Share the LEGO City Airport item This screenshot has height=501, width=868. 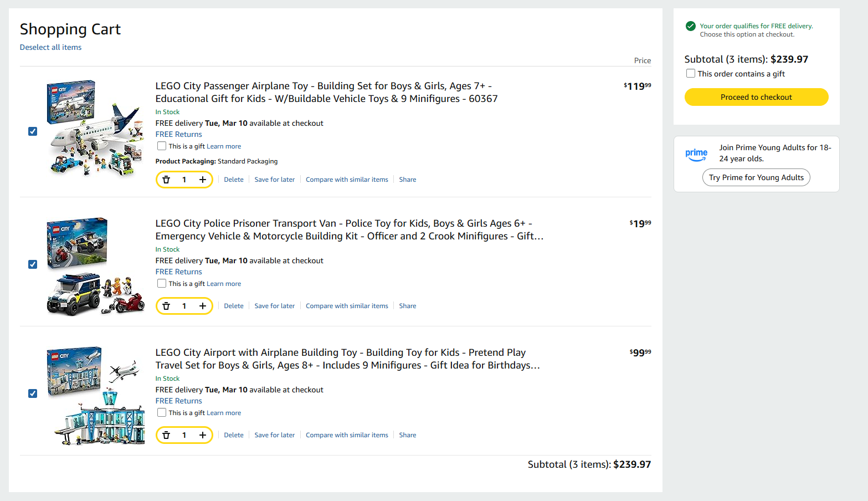407,435
